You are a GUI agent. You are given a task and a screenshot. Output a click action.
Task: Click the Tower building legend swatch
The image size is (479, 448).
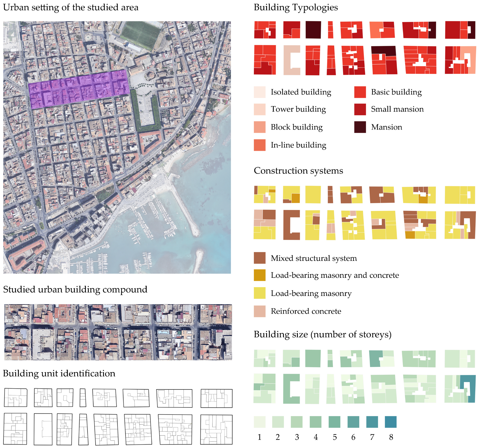(x=259, y=109)
